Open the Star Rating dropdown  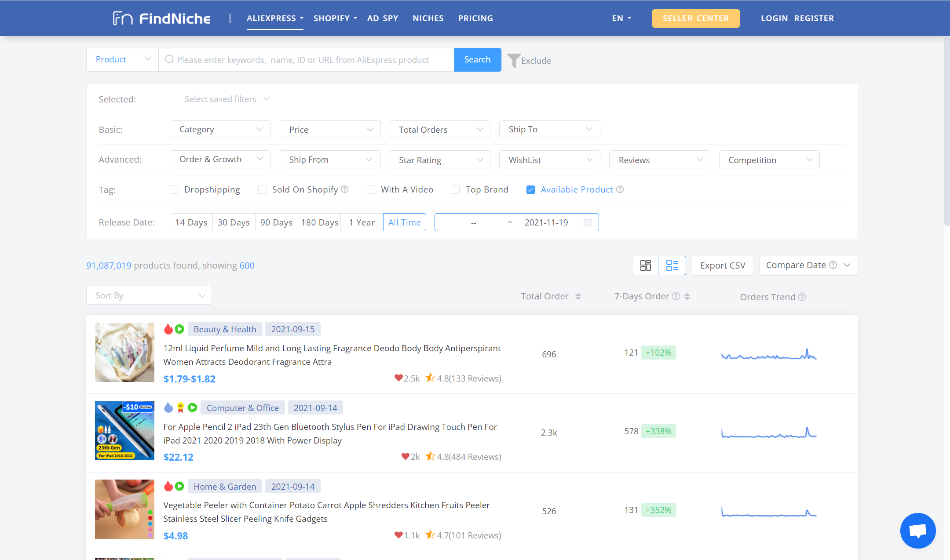pyautogui.click(x=440, y=160)
